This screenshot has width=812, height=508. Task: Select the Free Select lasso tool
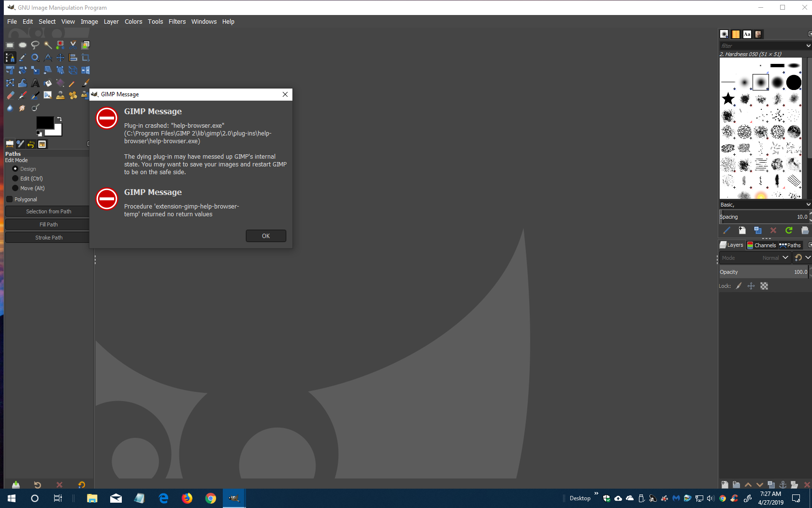(x=35, y=45)
